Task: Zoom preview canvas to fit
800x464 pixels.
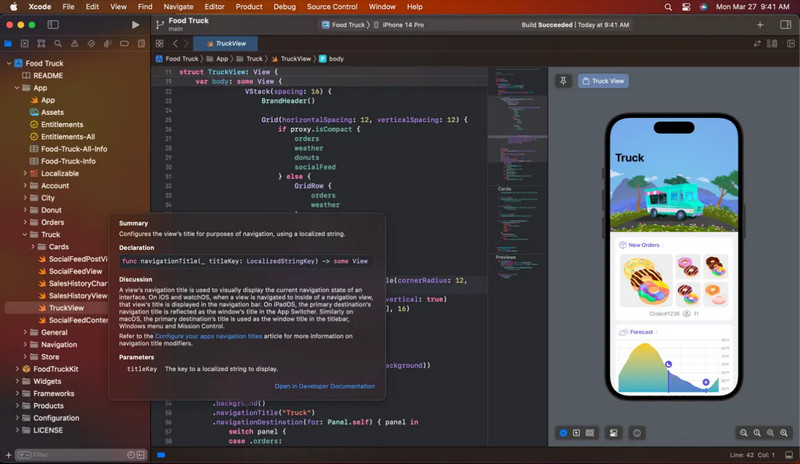Action: (x=770, y=433)
